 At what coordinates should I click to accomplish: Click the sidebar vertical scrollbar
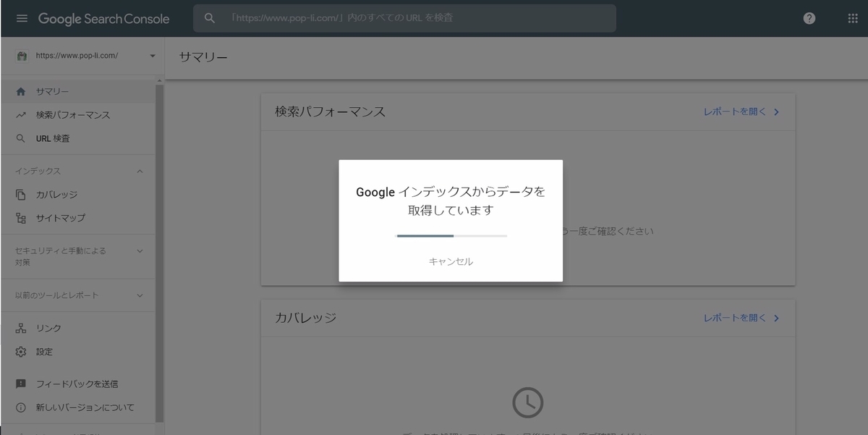[x=160, y=253]
